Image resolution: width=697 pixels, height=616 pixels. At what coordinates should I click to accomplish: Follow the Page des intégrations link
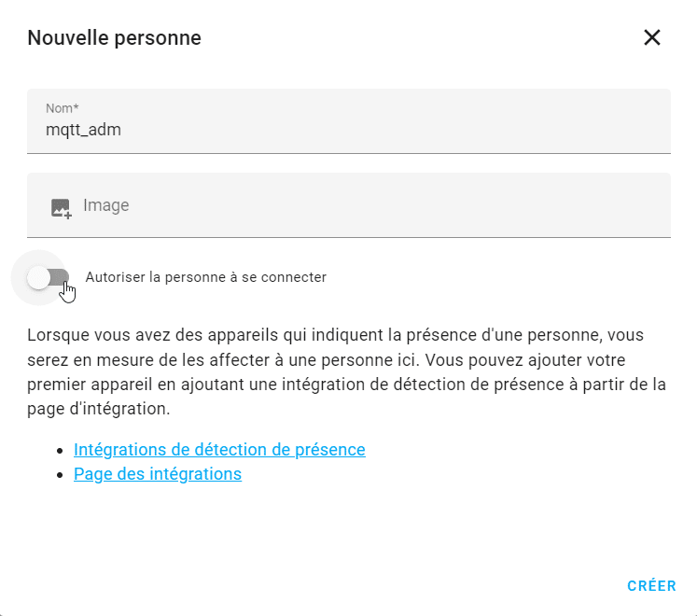pos(158,474)
